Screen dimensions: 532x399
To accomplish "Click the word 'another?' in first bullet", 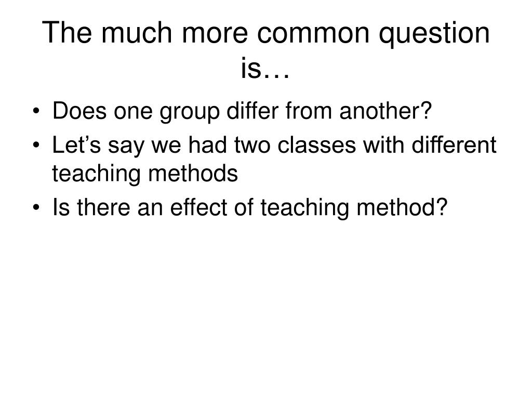I will (385, 111).
